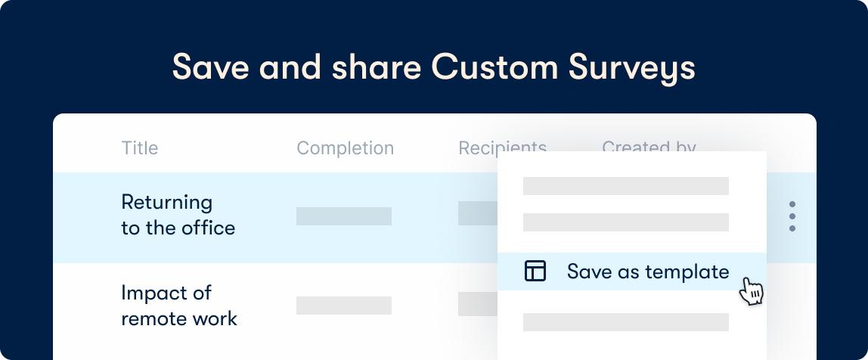Viewport: 868px width, 360px height.
Task: Click the Created by column header
Action: [x=648, y=146]
